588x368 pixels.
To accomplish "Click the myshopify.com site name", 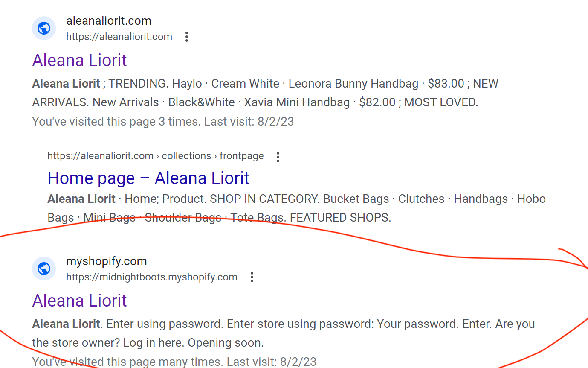I will 106,261.
